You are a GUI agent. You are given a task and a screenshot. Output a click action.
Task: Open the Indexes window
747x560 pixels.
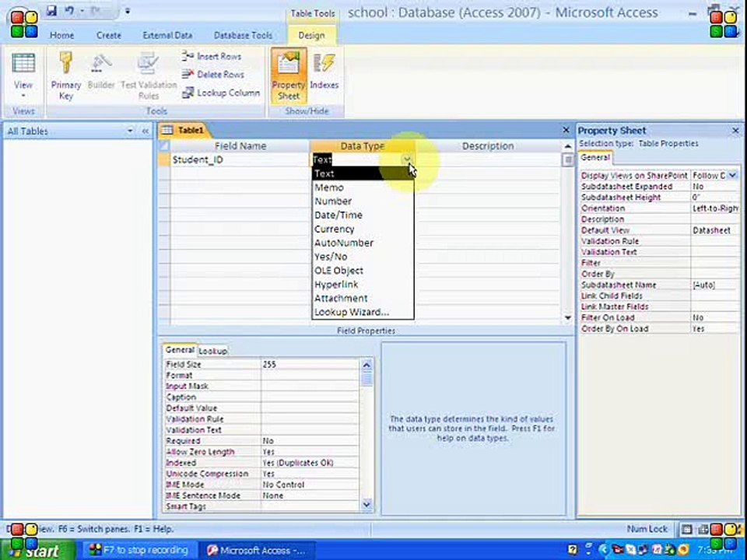[x=324, y=72]
